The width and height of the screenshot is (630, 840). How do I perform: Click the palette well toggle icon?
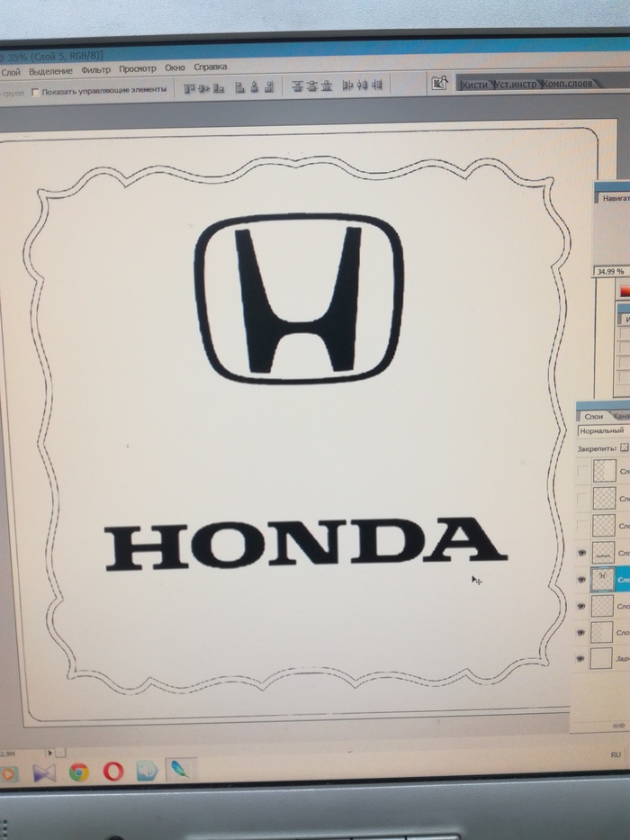tap(438, 84)
